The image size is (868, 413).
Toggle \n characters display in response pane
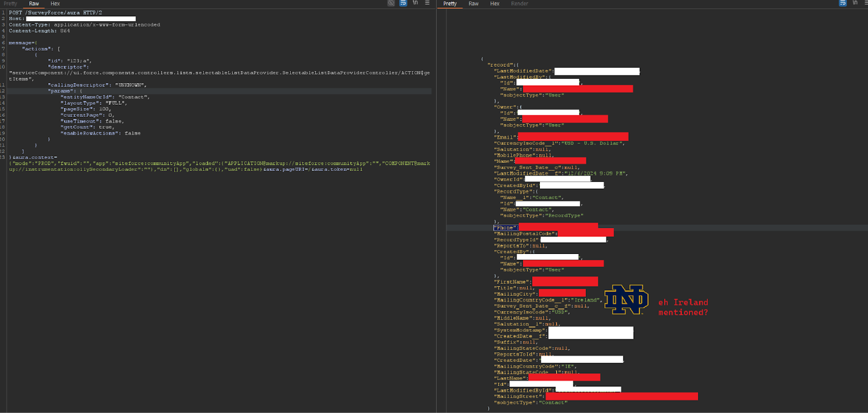point(855,3)
